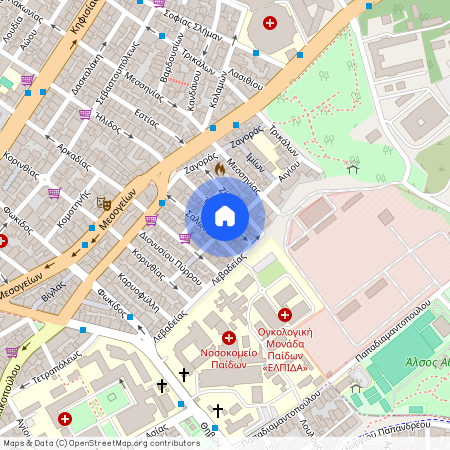Image resolution: width=450 pixels, height=450 pixels.
Task: Click the lowest church cross icon
Action: [x=218, y=410]
